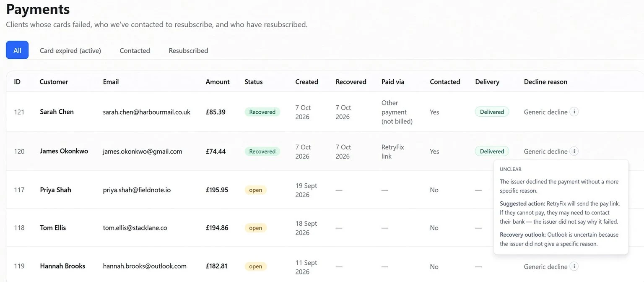Click the Email column header
Image resolution: width=644 pixels, height=282 pixels.
click(111, 82)
